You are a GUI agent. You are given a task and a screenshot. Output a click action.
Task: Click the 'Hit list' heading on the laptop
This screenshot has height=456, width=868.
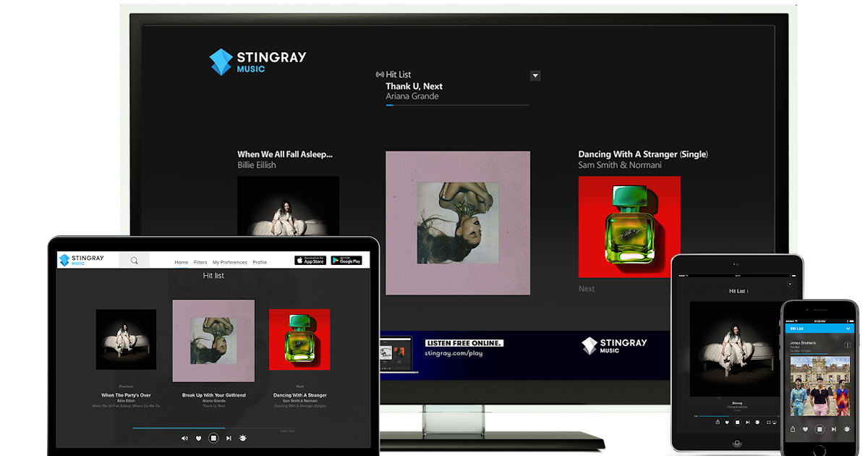click(x=213, y=276)
